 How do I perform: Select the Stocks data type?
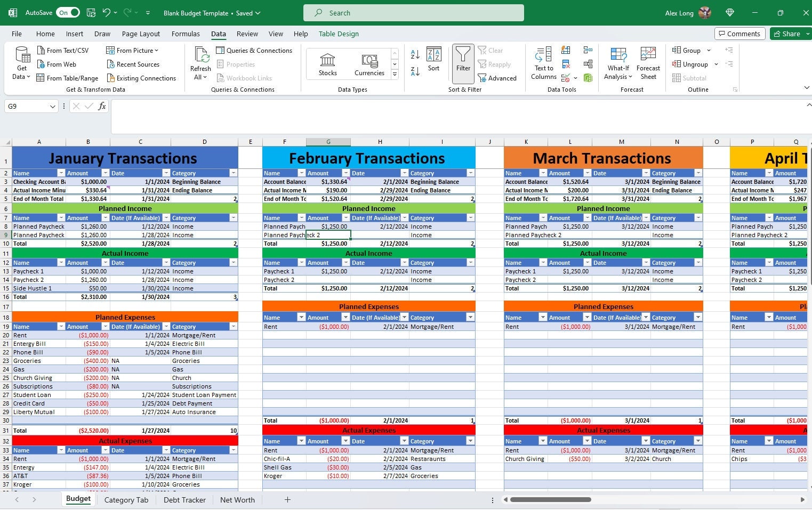coord(327,63)
